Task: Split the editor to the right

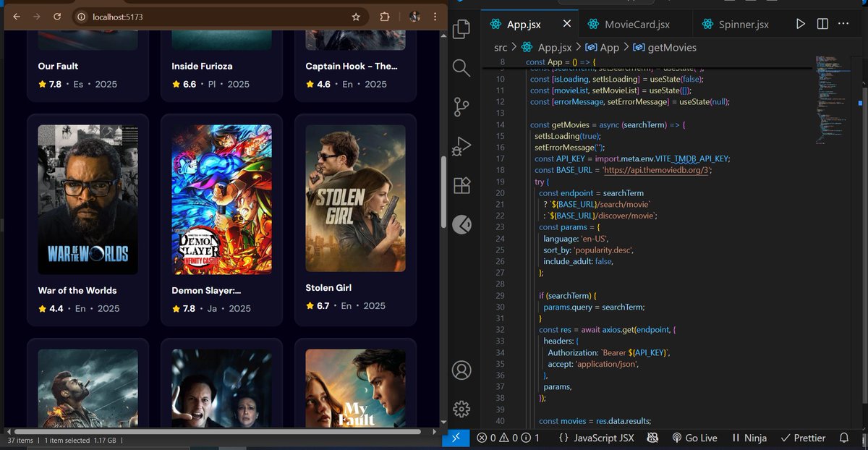Action: coord(822,24)
